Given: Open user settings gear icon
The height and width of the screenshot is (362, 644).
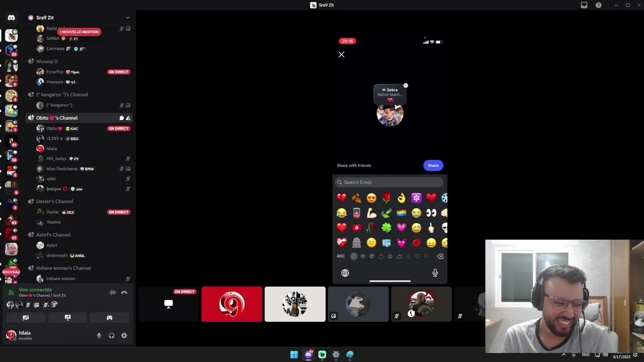Looking at the screenshot, I should [x=124, y=335].
